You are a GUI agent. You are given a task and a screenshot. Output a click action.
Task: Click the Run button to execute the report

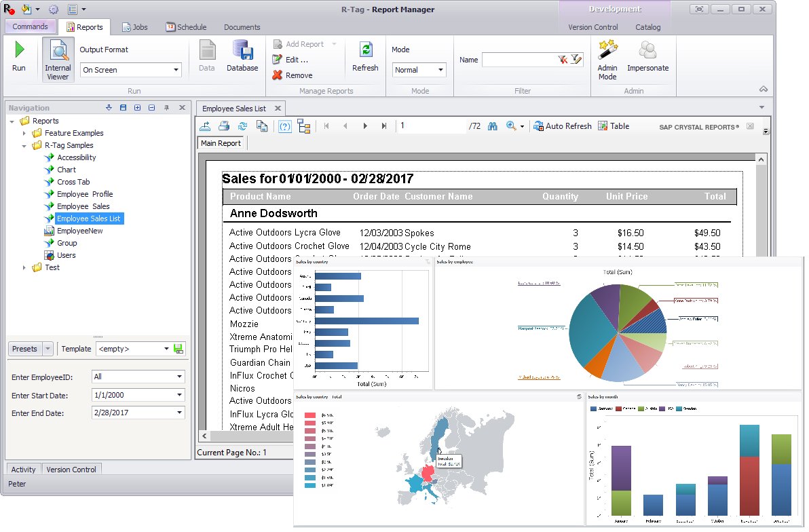pos(19,58)
